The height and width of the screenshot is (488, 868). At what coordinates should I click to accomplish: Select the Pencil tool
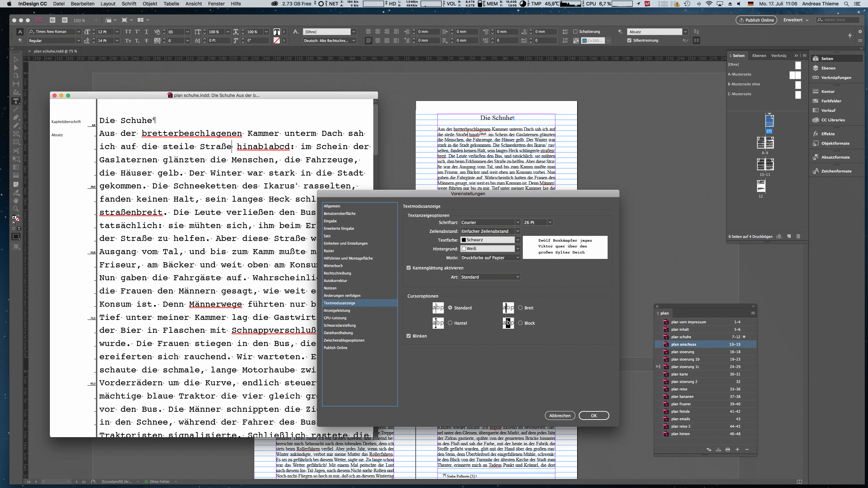16,126
